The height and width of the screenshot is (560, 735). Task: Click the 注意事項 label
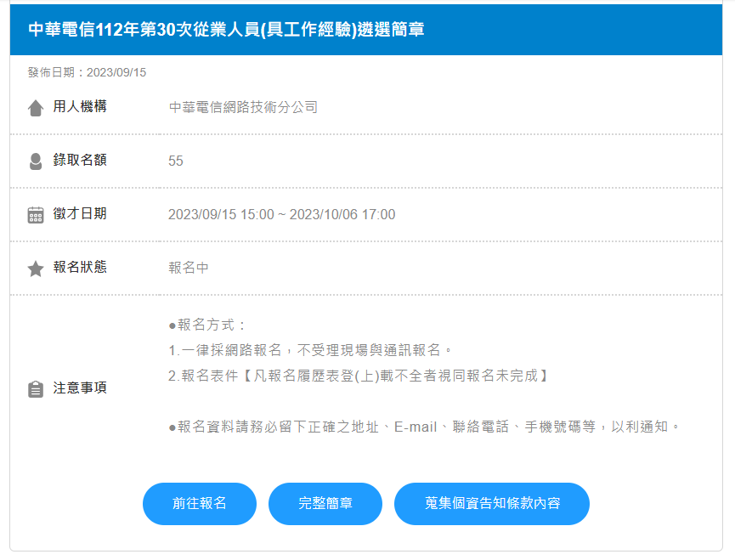[x=80, y=388]
